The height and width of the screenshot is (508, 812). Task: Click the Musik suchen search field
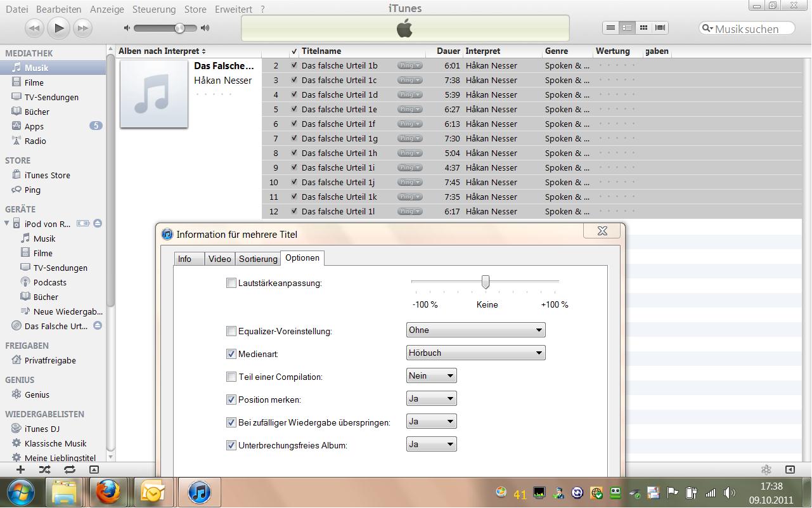click(x=747, y=29)
